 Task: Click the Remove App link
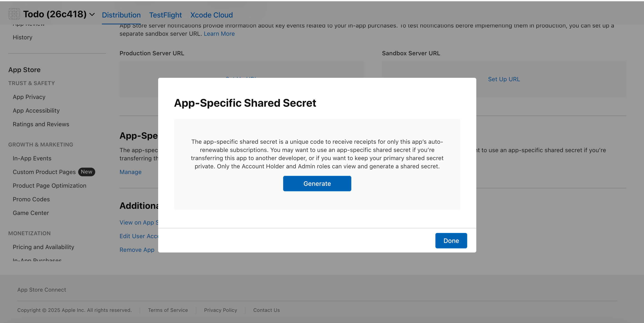point(137,250)
